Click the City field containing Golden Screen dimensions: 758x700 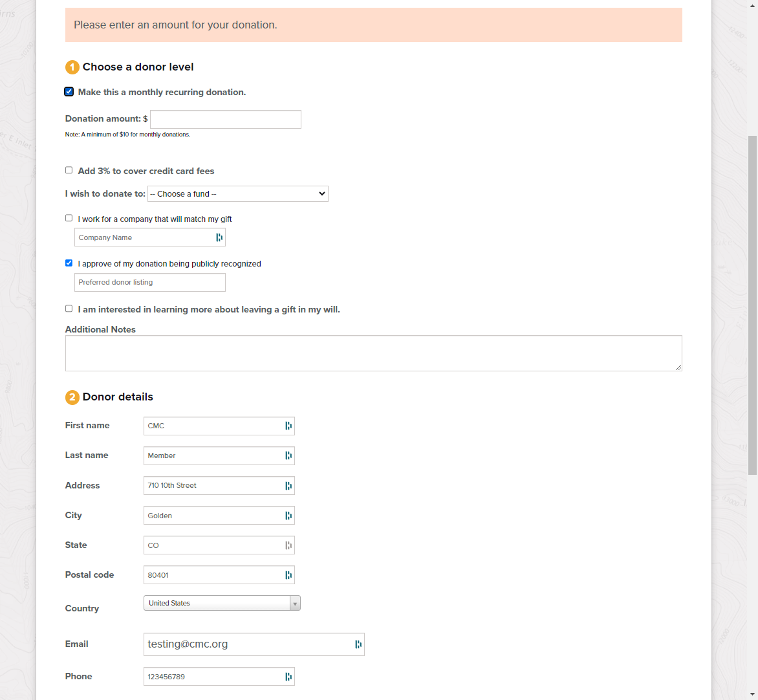pyautogui.click(x=219, y=516)
